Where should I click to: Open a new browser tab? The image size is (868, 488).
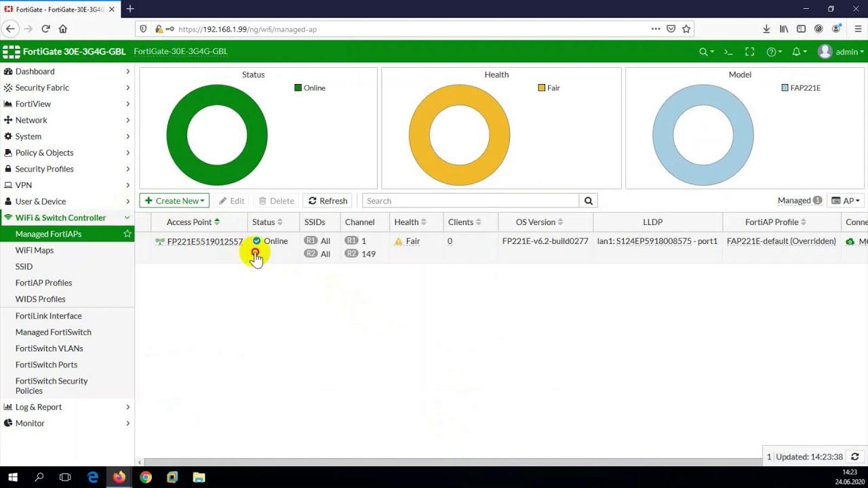pyautogui.click(x=130, y=9)
